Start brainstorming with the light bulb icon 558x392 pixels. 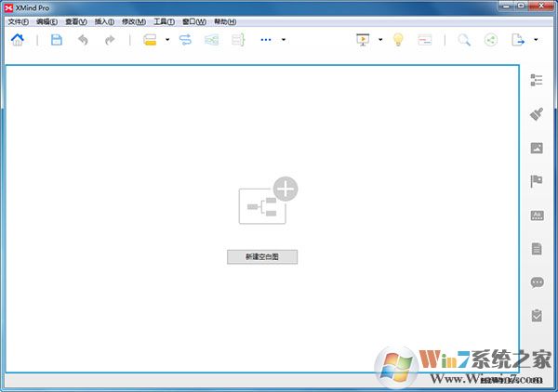coord(398,39)
